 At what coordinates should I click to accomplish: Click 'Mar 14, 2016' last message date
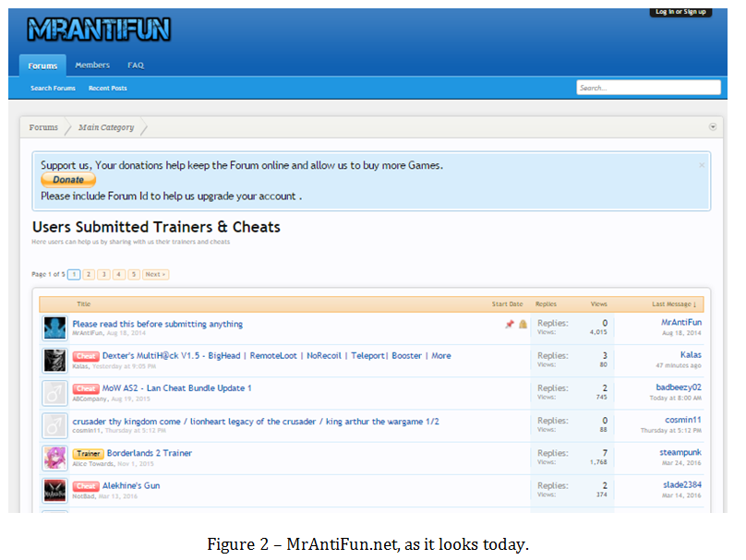[x=681, y=495]
